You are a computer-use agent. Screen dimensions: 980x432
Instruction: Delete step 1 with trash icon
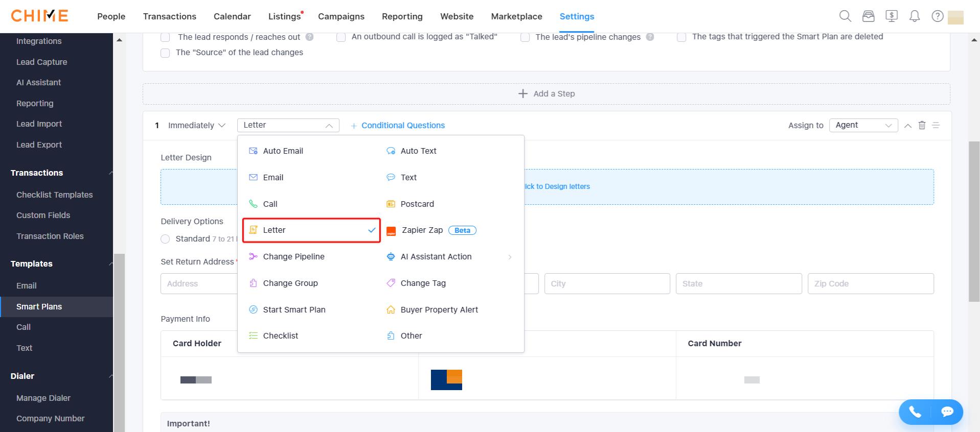[x=922, y=125]
